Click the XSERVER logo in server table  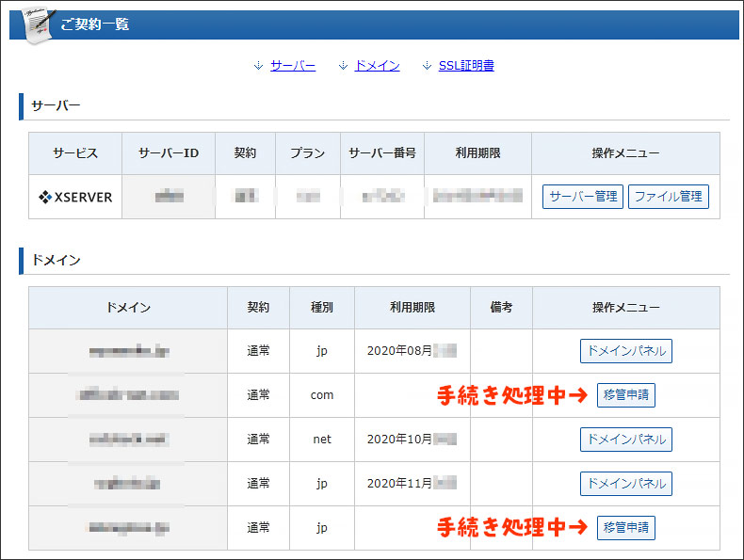coord(75,197)
